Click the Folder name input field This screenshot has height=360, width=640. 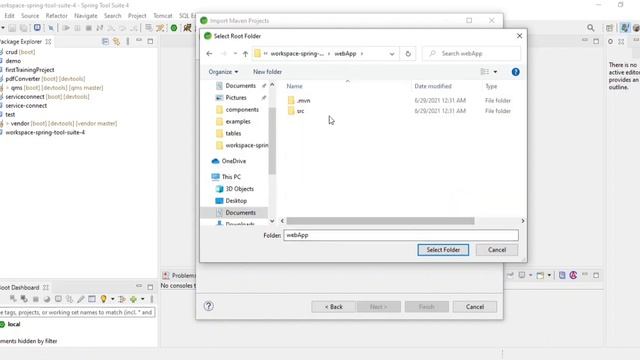pos(401,235)
